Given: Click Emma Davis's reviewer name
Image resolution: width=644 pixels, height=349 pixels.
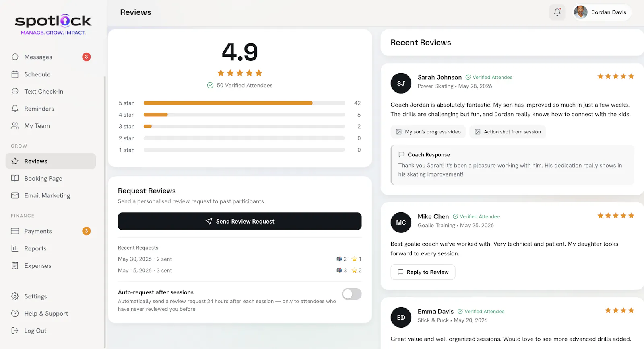Looking at the screenshot, I should 436,311.
